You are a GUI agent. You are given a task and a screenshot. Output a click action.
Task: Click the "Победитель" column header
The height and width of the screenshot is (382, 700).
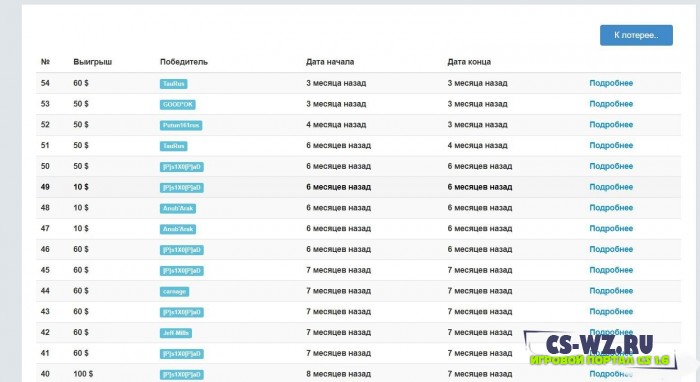pos(184,62)
